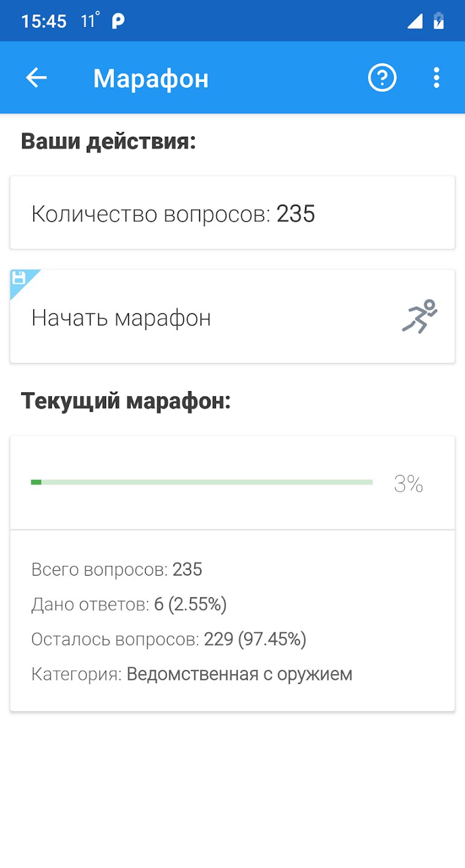Select the Марафон screen title
The height and width of the screenshot is (868, 465).
click(151, 78)
